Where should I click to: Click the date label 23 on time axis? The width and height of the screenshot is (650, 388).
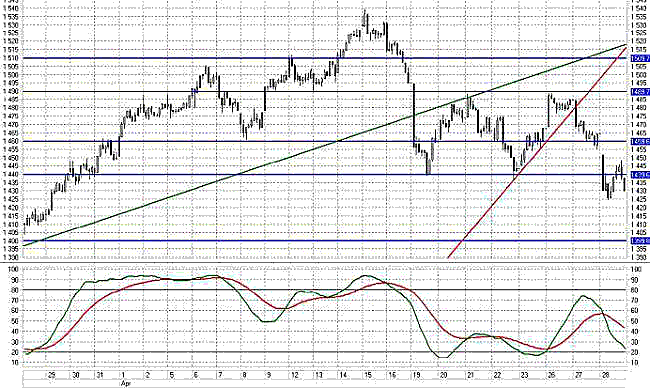click(x=524, y=375)
